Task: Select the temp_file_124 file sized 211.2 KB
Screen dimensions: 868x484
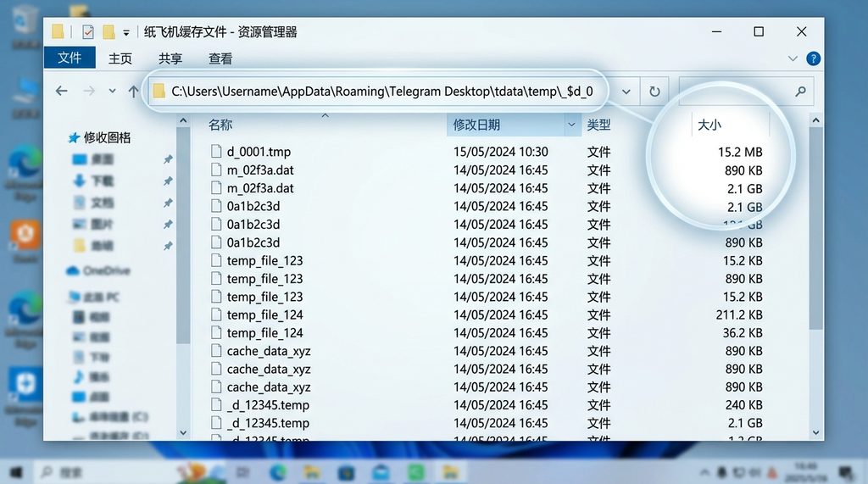Action: 264,314
